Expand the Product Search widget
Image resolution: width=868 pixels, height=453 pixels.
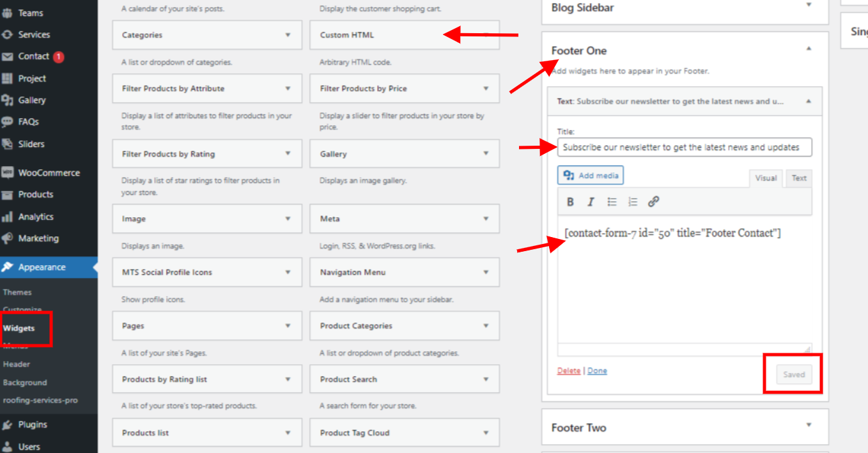click(486, 380)
